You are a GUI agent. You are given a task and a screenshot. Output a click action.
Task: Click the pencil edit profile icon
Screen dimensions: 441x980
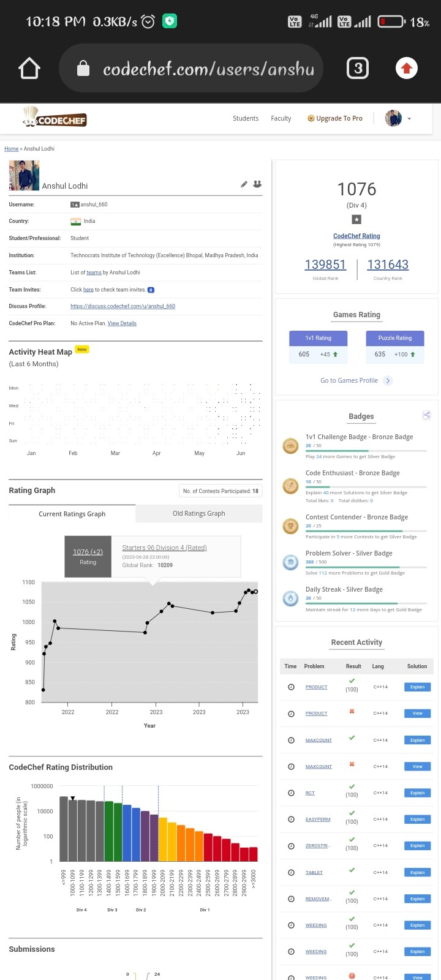(244, 184)
